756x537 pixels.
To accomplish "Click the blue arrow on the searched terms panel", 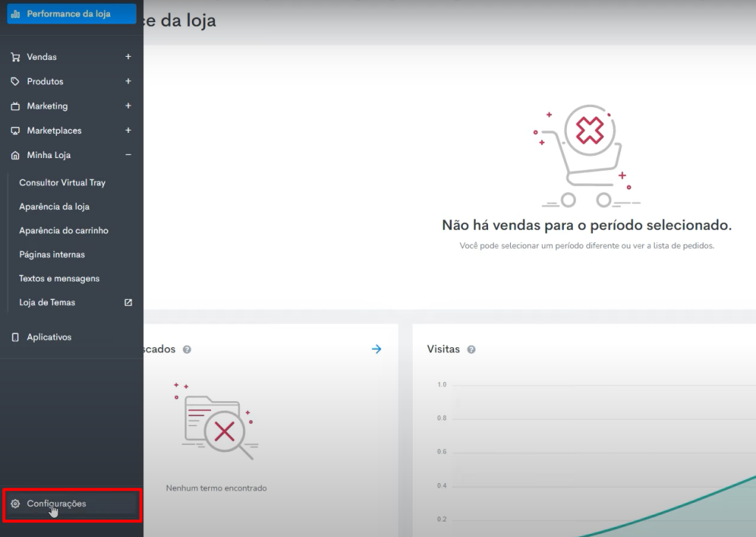I will [377, 349].
